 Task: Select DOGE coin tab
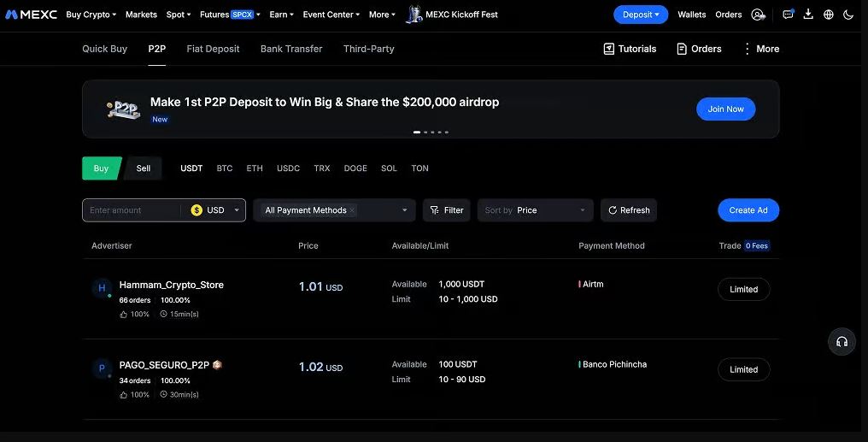[x=355, y=168]
